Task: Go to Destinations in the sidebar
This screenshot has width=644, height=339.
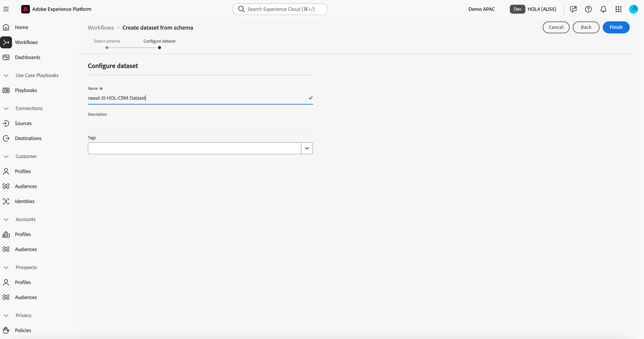Action: point(28,138)
